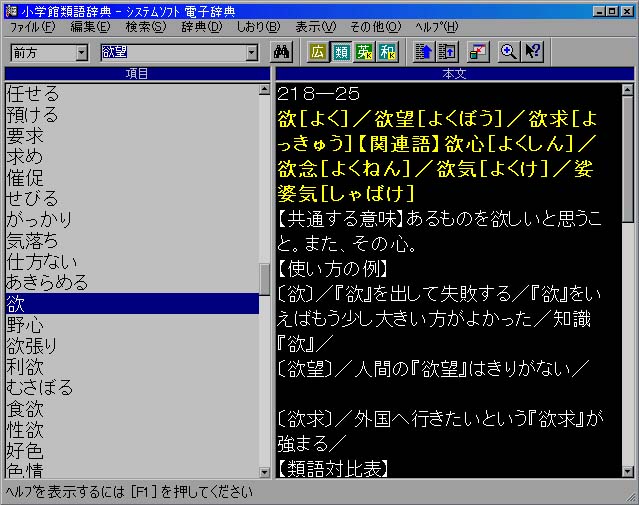Open the しおり bookmark menu
639x505 pixels.
point(258,26)
